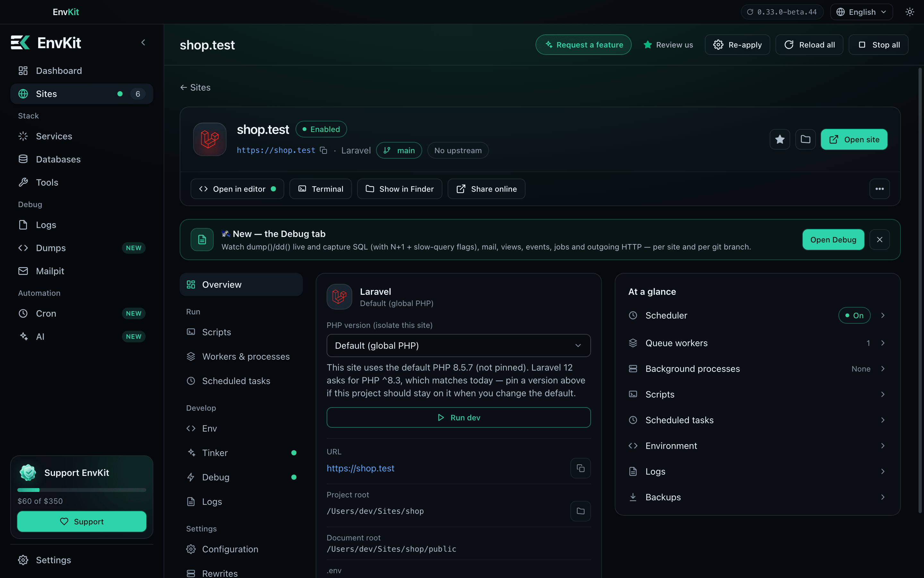This screenshot has width=924, height=578.
Task: Open the site Logs tab under Develop
Action: point(241,502)
